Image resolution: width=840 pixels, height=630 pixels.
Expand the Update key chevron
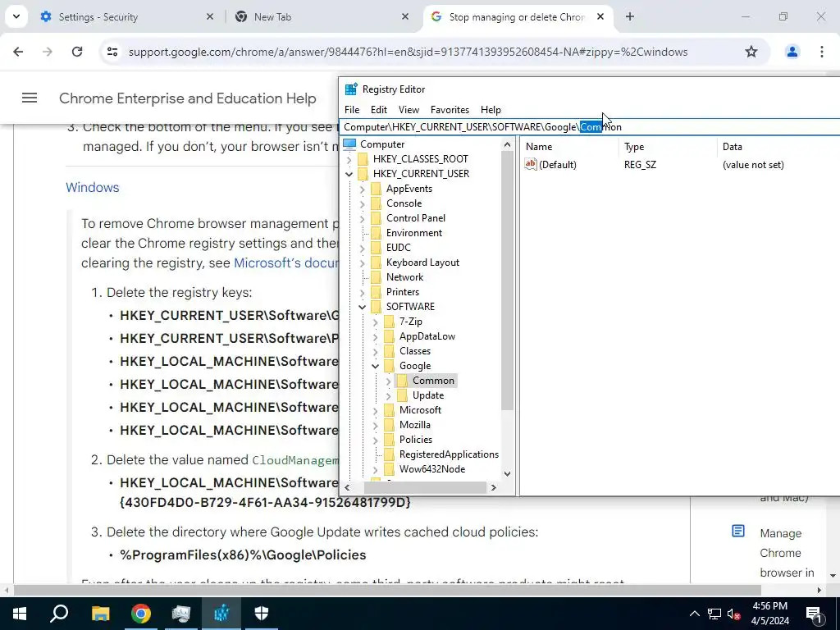(x=388, y=395)
